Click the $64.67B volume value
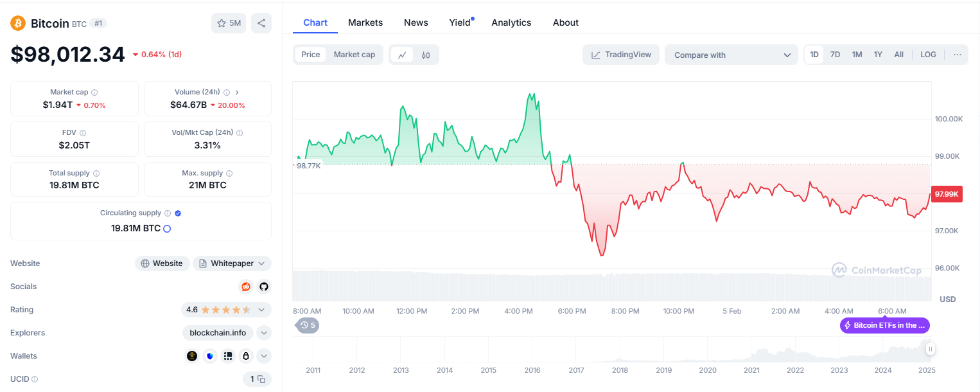Viewport: 980px width, 392px height. click(188, 105)
